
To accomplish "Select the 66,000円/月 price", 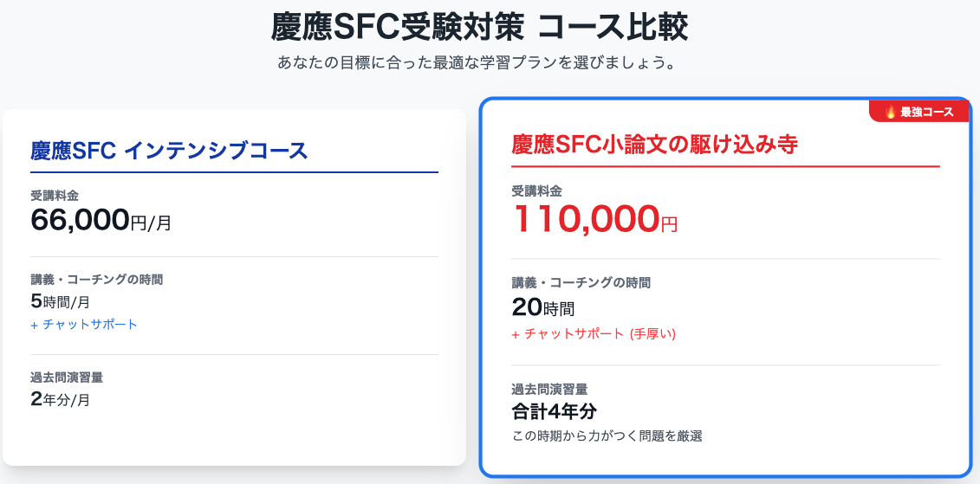I will click(x=101, y=221).
